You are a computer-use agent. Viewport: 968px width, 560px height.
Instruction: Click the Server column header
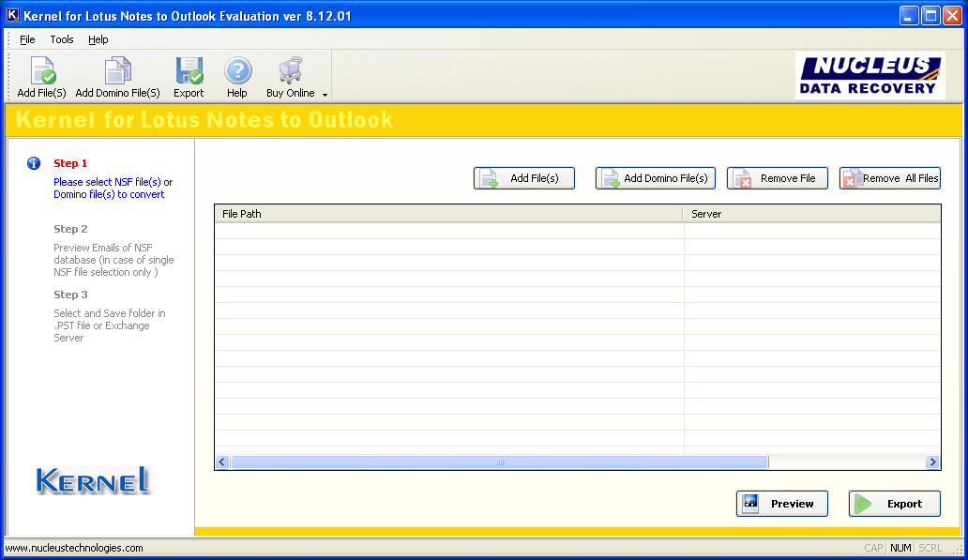pyautogui.click(x=811, y=214)
